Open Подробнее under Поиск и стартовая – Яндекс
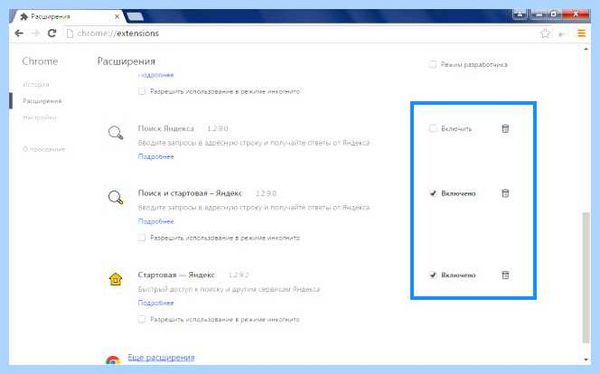The height and width of the screenshot is (374, 600). pyautogui.click(x=156, y=221)
